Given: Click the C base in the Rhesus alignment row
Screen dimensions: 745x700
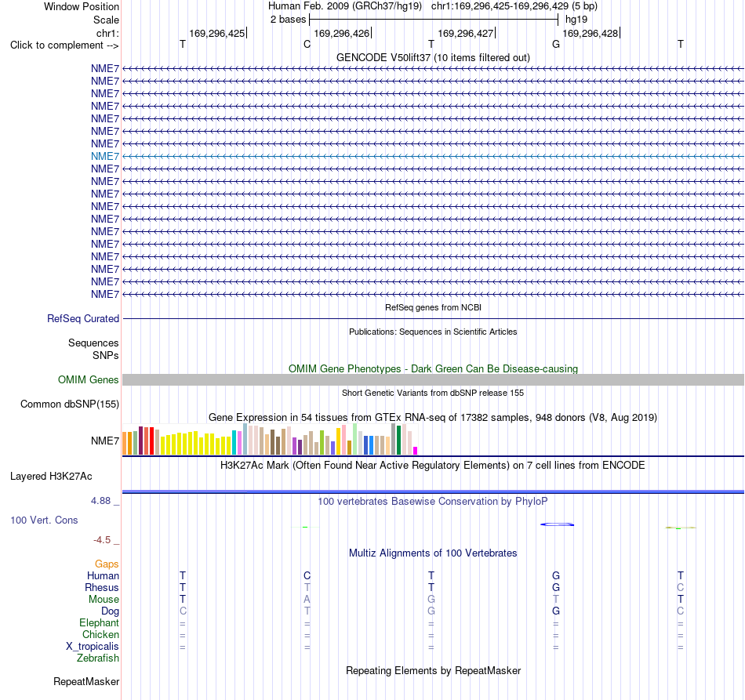Looking at the screenshot, I should (x=681, y=587).
